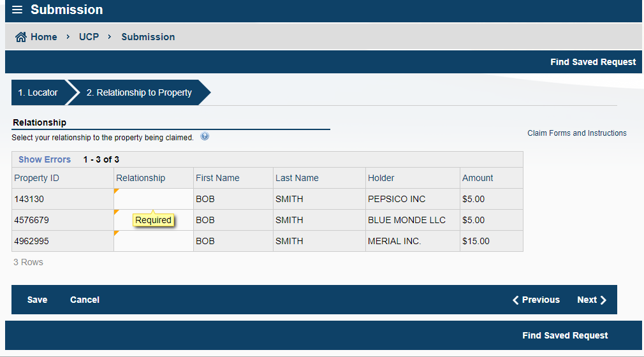Click BOB in the 143130 row

coord(233,200)
